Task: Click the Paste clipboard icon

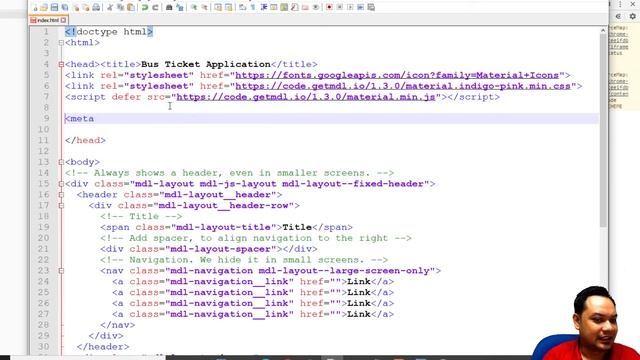Action: coord(131,7)
